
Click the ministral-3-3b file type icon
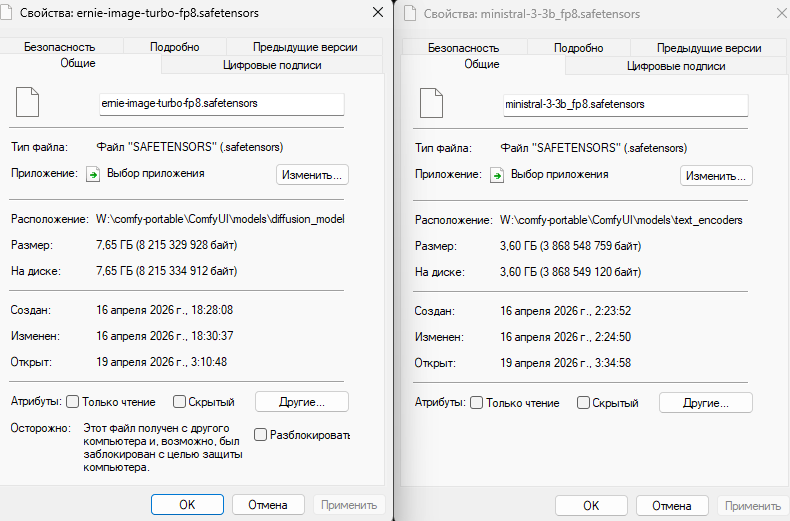pyautogui.click(x=431, y=103)
